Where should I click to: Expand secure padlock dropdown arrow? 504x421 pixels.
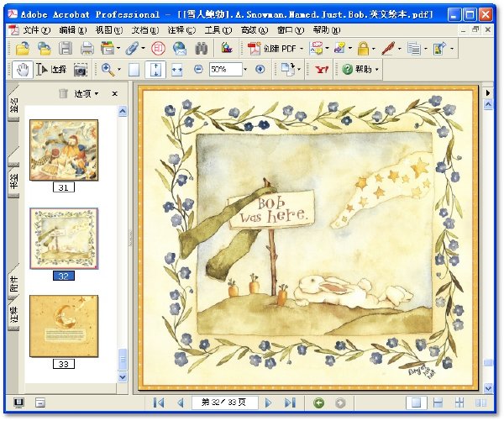(374, 49)
